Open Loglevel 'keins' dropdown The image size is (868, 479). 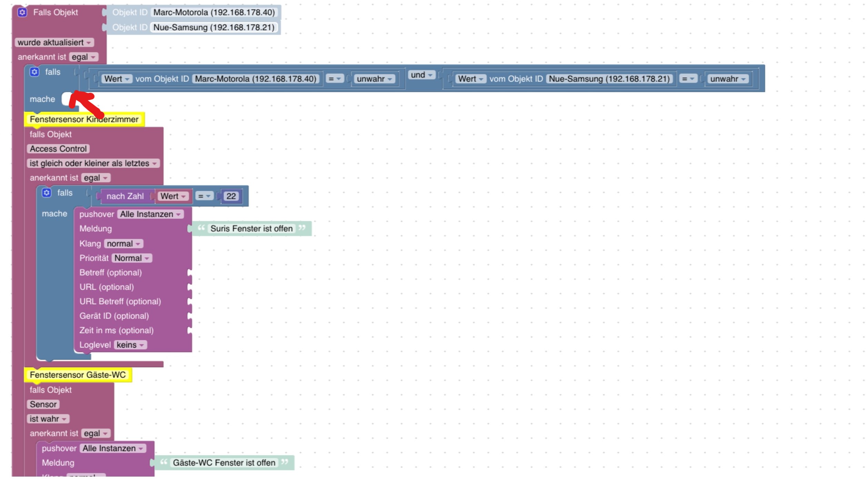(x=130, y=345)
